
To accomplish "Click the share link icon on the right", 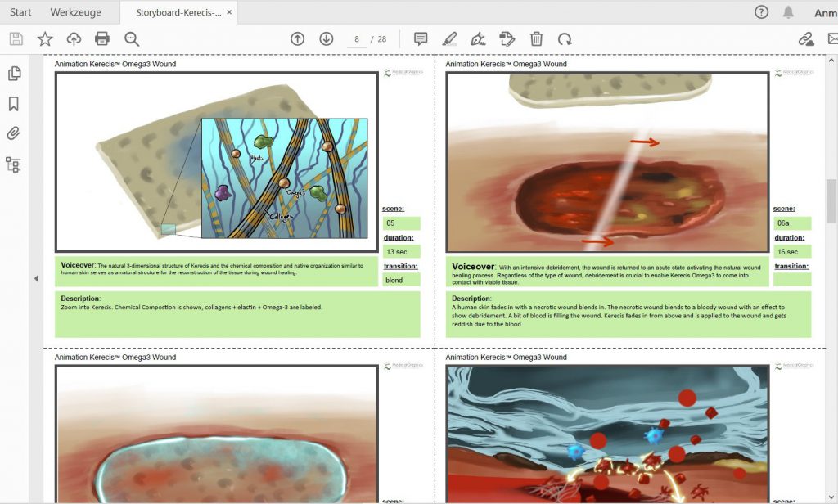I will click(x=804, y=38).
